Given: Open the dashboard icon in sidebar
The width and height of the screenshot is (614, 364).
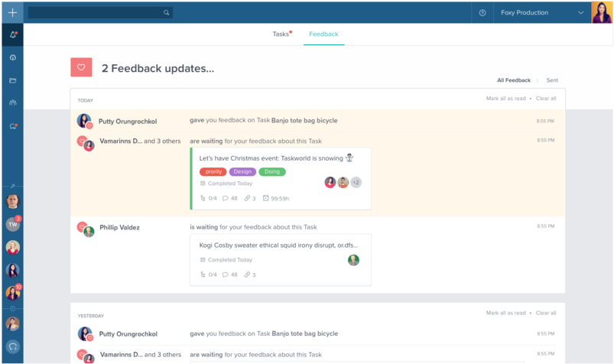Looking at the screenshot, I should 13,57.
